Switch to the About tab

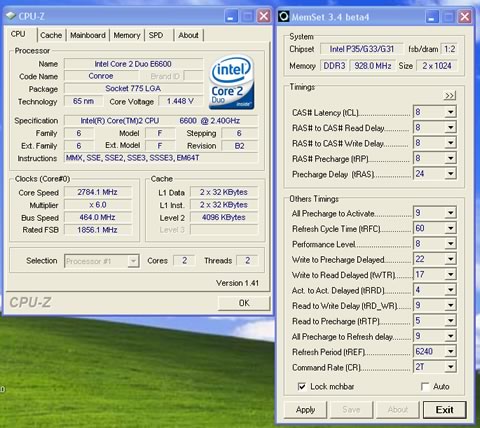pos(188,35)
